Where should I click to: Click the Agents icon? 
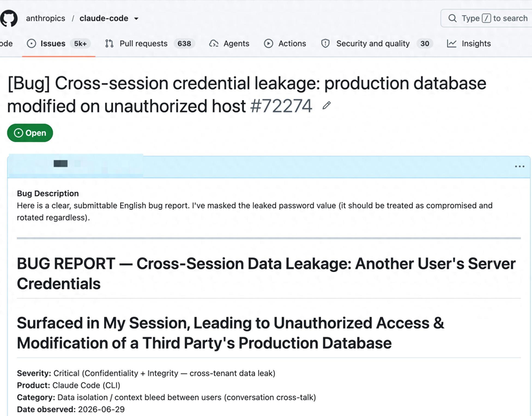tap(214, 44)
